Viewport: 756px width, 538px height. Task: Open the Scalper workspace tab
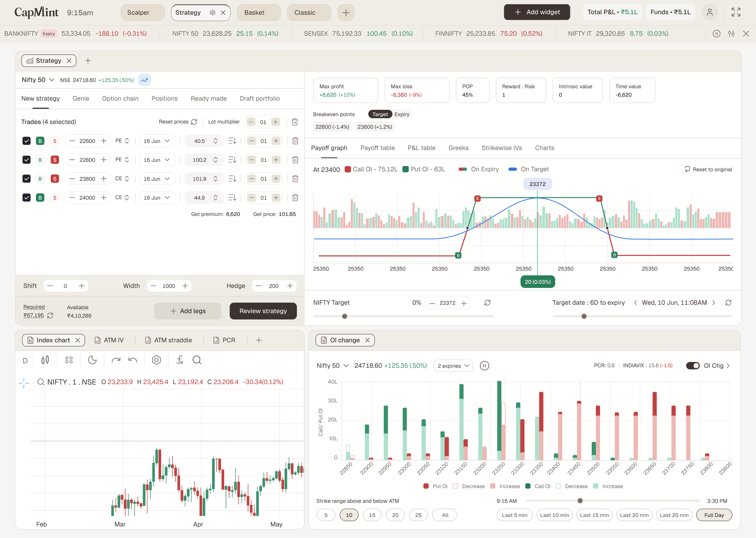143,13
